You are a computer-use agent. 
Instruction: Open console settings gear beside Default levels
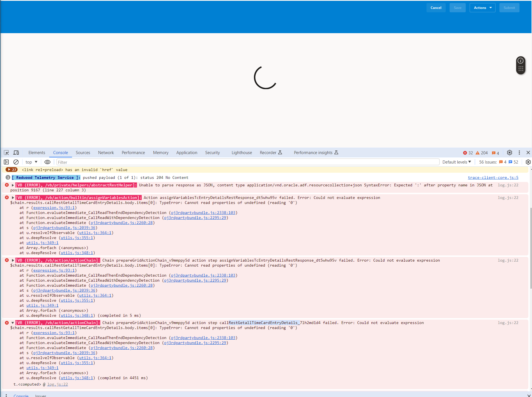pyautogui.click(x=528, y=162)
